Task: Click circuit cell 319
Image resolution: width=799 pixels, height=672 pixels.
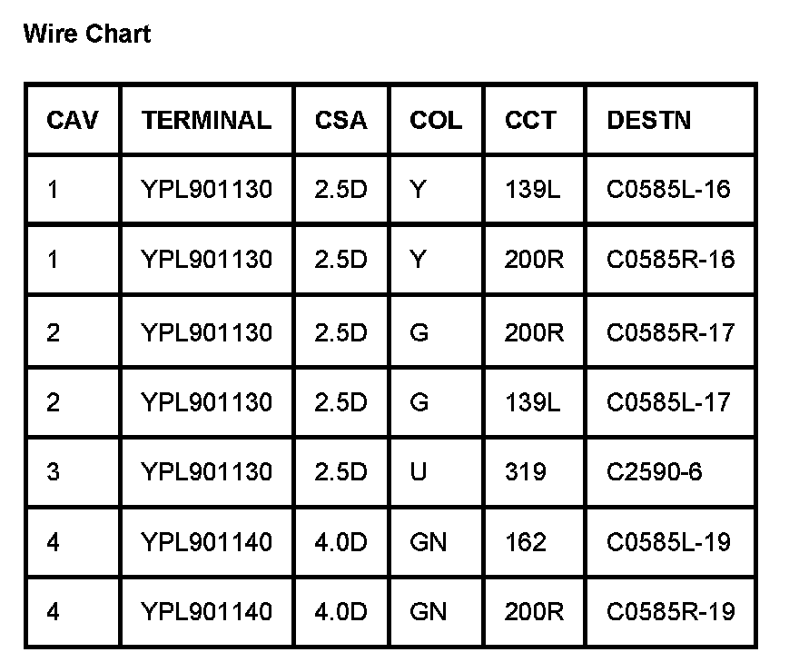Action: (526, 472)
